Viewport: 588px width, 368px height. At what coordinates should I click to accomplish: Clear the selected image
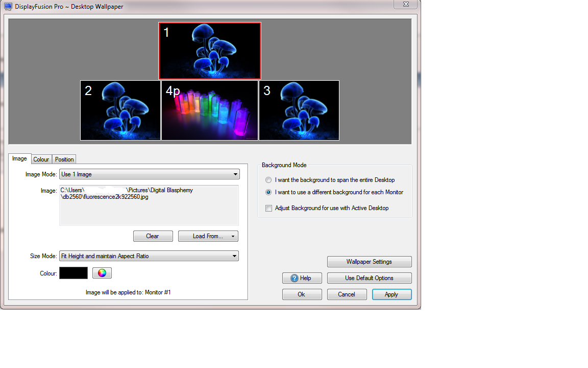coord(153,236)
